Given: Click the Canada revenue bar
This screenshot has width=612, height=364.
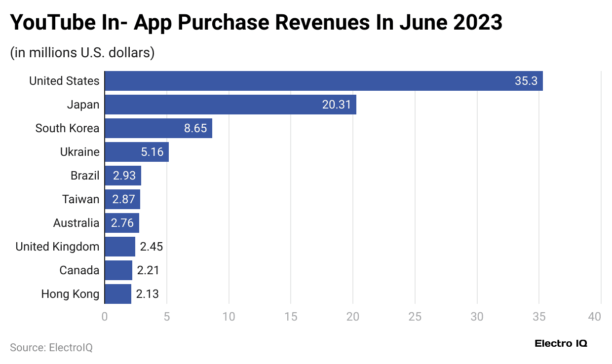Looking at the screenshot, I should tap(117, 270).
